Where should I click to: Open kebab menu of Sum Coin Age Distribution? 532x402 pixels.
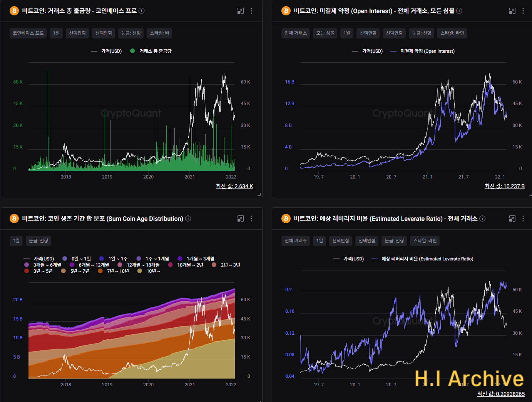(x=251, y=219)
